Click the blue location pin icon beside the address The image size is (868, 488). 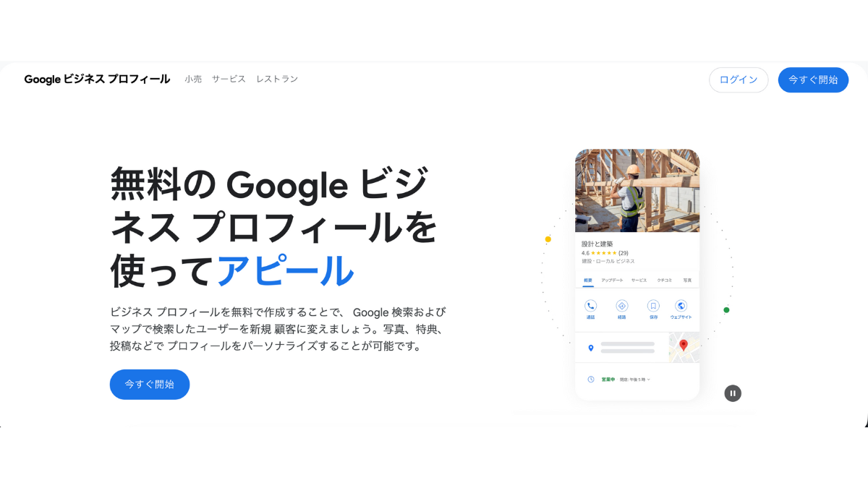(591, 346)
